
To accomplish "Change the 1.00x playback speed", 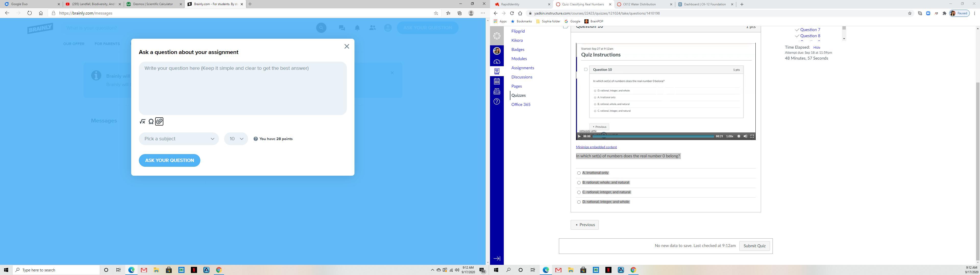I will tap(729, 136).
